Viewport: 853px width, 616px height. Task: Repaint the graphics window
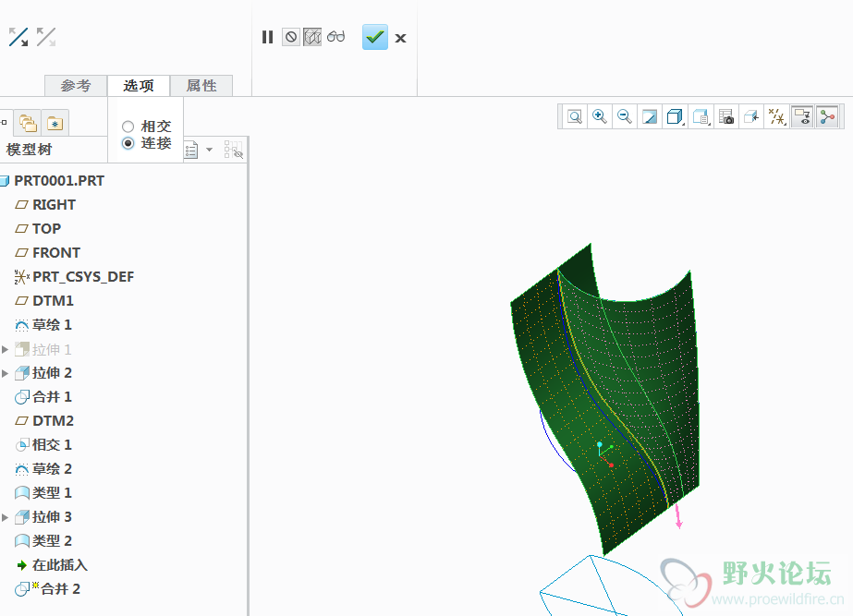[x=650, y=116]
